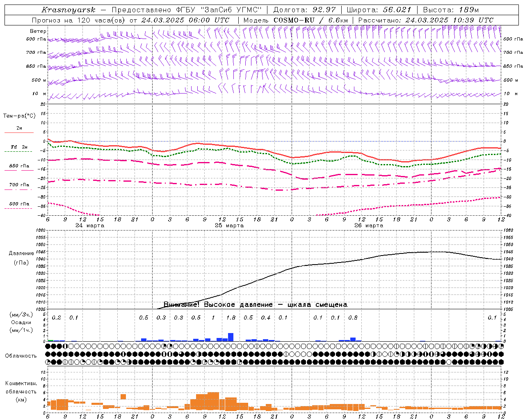Select the '0.2' precipitation value
Viewport: 525px width, 420px height.
(57, 318)
